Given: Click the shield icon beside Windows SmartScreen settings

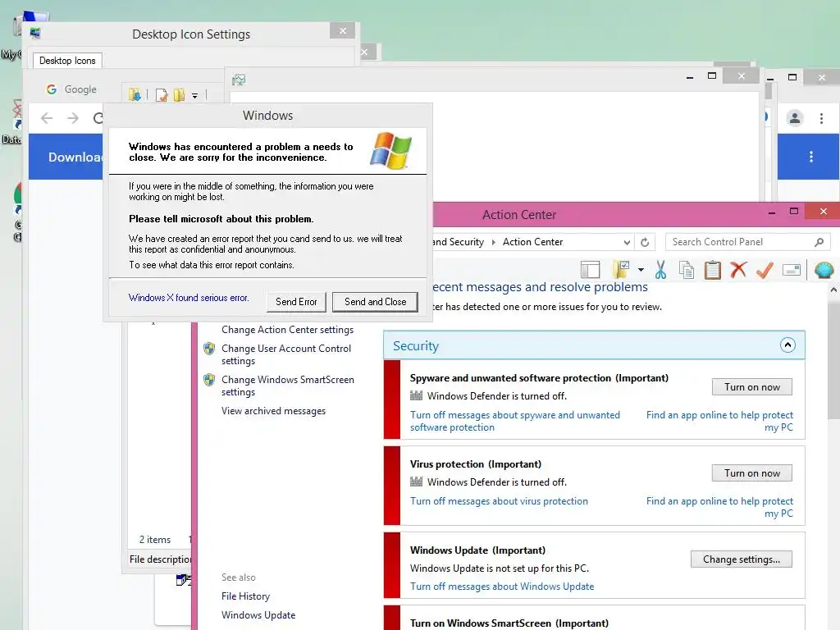Looking at the screenshot, I should point(209,381).
